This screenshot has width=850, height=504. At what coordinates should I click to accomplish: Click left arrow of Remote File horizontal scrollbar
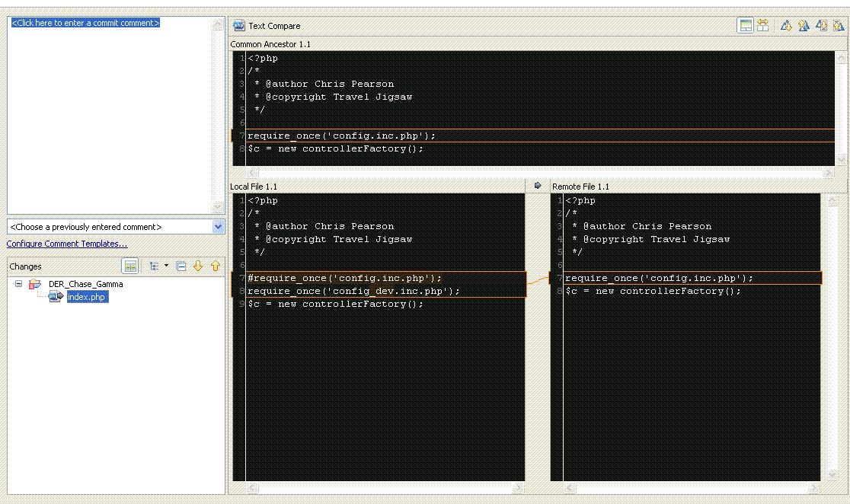570,488
